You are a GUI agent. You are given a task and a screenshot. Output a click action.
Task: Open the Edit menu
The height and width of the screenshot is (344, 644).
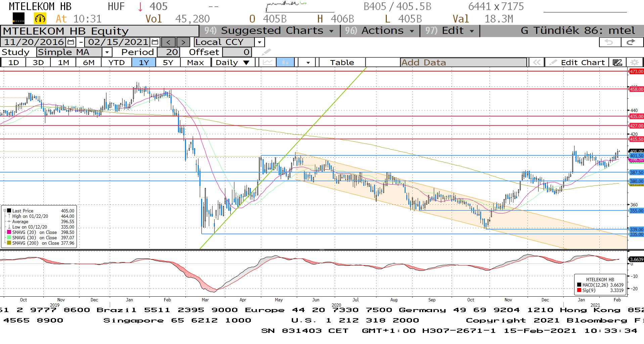click(x=450, y=31)
